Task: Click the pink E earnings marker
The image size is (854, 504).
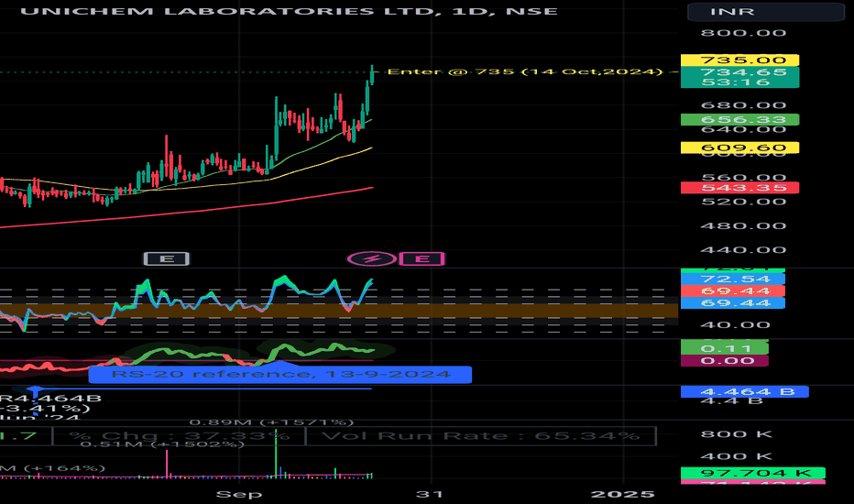Action: 422,258
